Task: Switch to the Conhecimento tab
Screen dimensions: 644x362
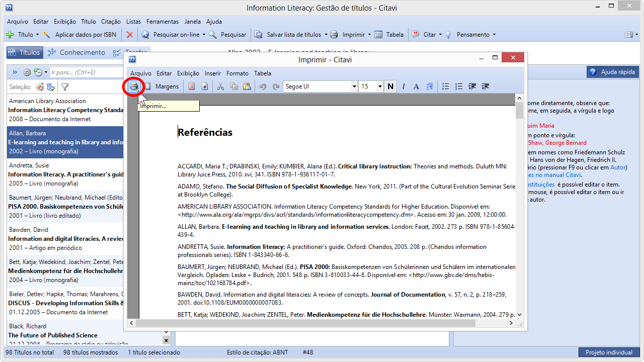Action: tap(76, 52)
